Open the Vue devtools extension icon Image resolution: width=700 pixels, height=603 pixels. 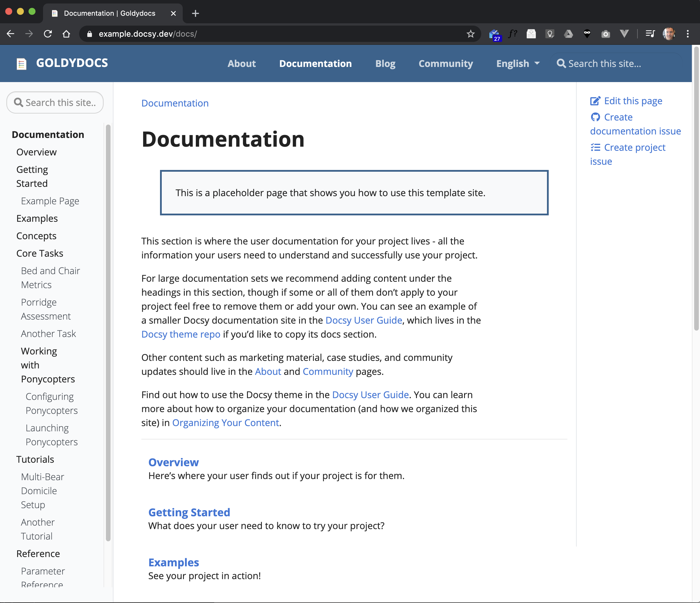(x=624, y=34)
